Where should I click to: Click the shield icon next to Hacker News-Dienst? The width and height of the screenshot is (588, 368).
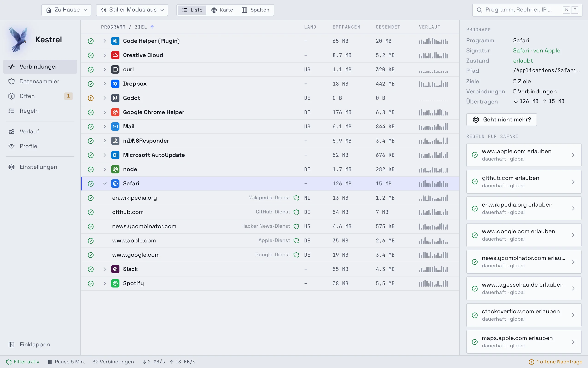click(296, 226)
